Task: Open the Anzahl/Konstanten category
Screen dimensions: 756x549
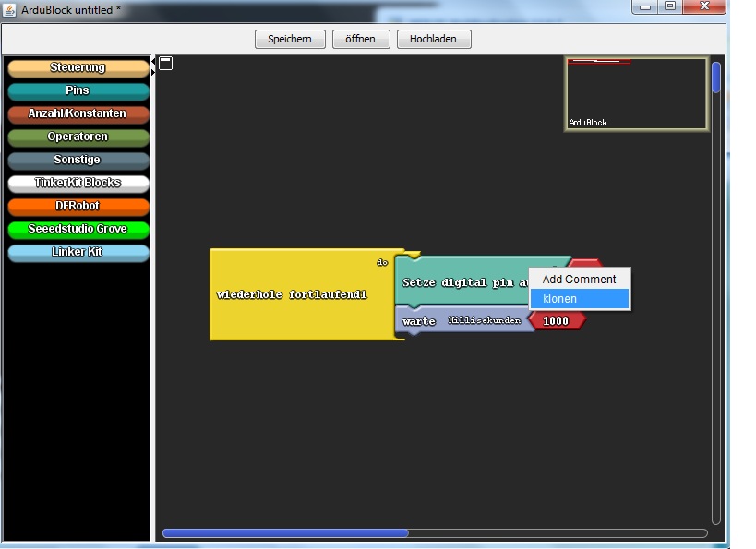Action: pyautogui.click(x=78, y=113)
